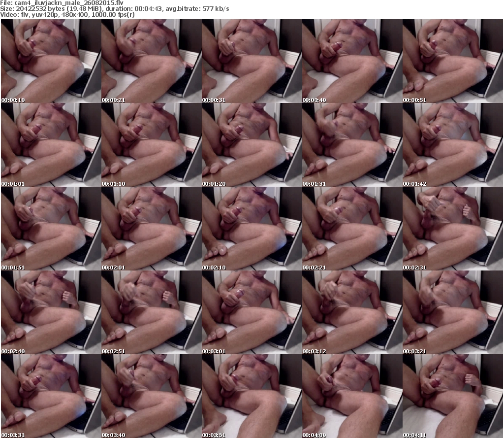Click the thumbnail stamped 00:02:21
Screen dimensions: 504x438
[352, 229]
